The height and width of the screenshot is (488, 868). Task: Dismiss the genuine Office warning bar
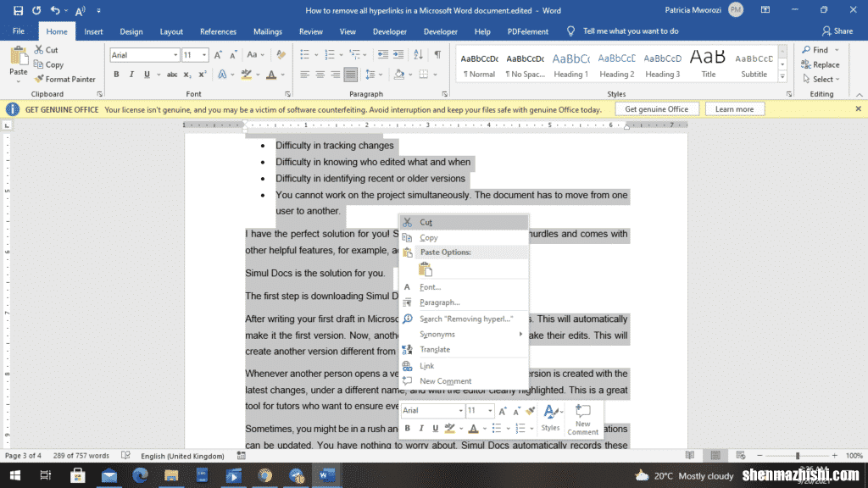point(858,109)
